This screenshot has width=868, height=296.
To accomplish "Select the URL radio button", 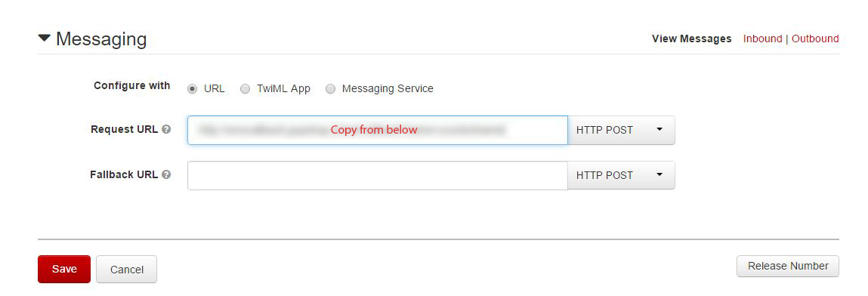I will click(x=192, y=89).
